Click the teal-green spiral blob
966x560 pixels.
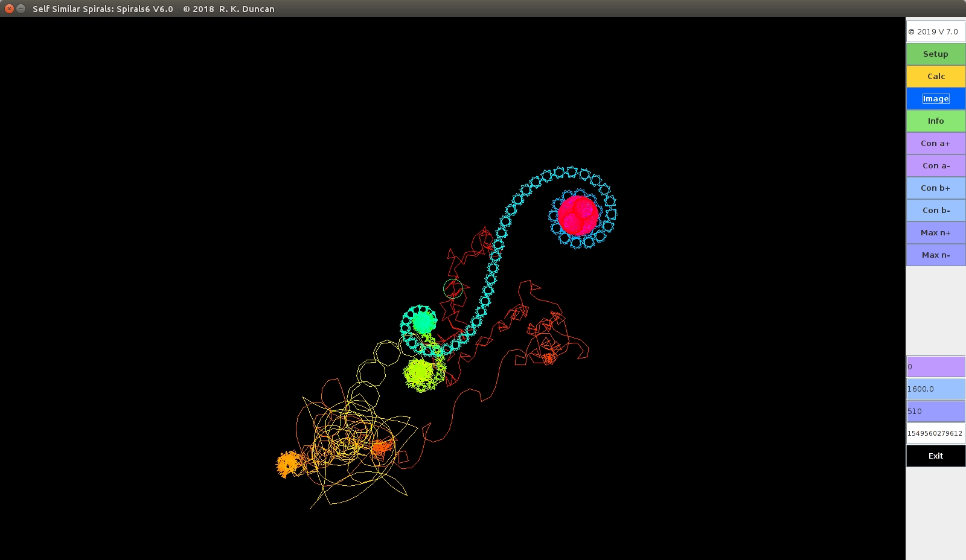tap(424, 322)
